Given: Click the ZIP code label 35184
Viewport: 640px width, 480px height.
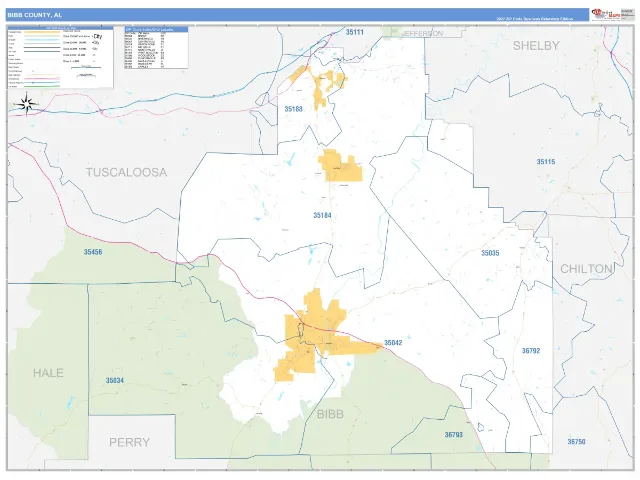Looking at the screenshot, I should [x=322, y=215].
